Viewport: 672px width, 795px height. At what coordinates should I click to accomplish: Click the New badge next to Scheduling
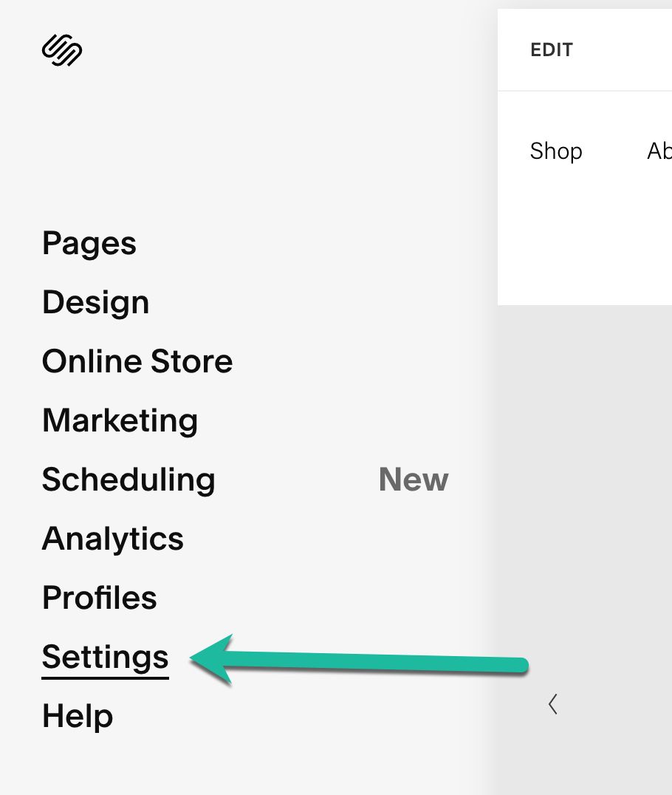[x=414, y=480]
